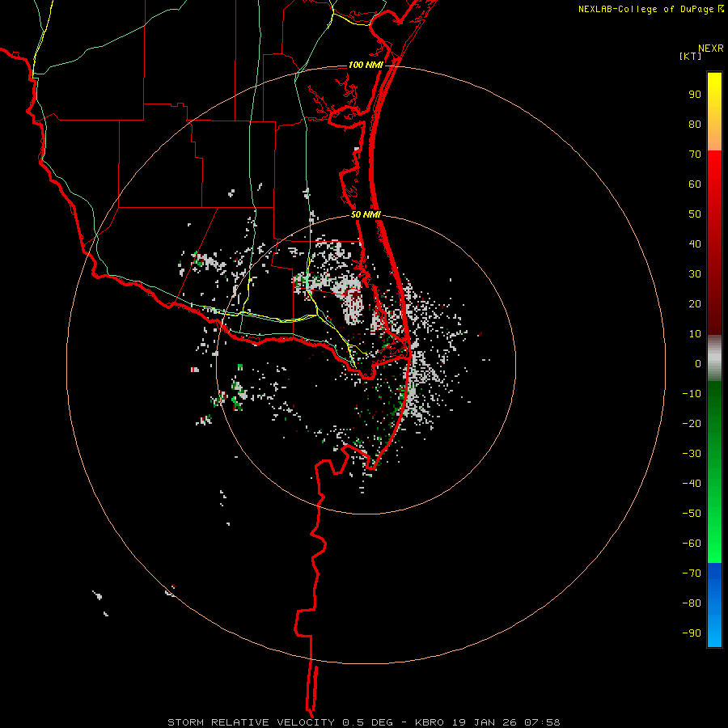
Task: Click the 70 value on the velocity scale
Action: point(695,154)
